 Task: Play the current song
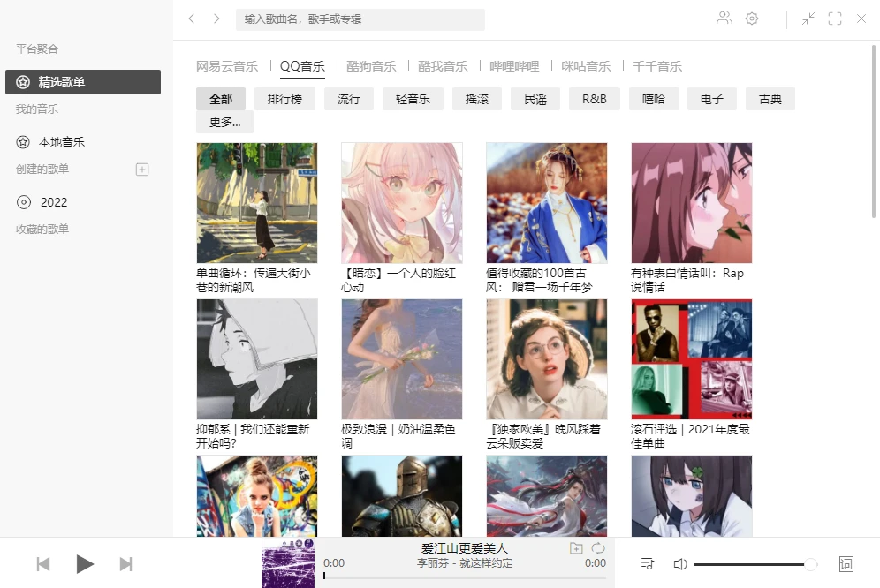85,564
